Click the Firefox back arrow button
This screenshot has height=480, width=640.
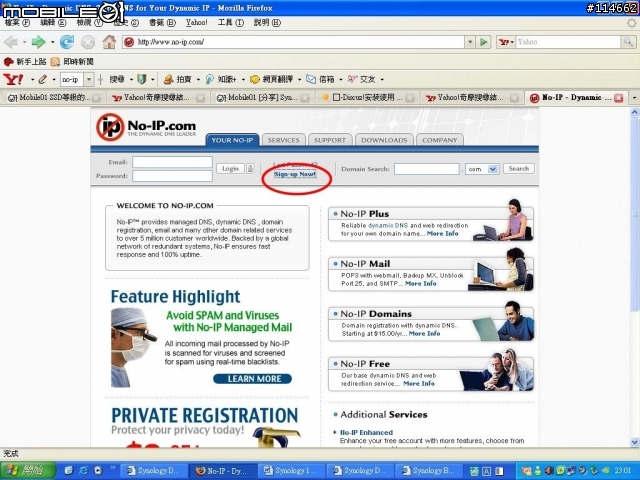(11, 42)
